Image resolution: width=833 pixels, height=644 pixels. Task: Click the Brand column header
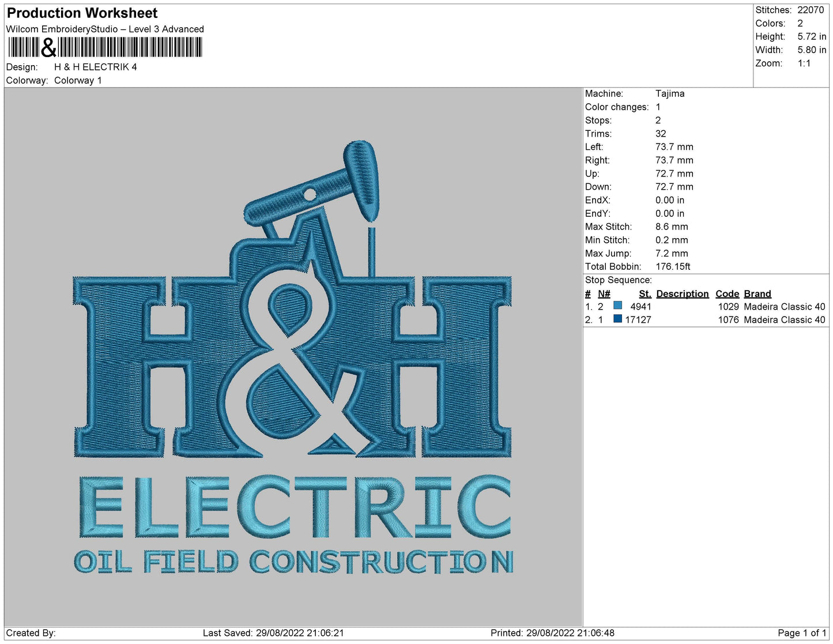pyautogui.click(x=757, y=293)
